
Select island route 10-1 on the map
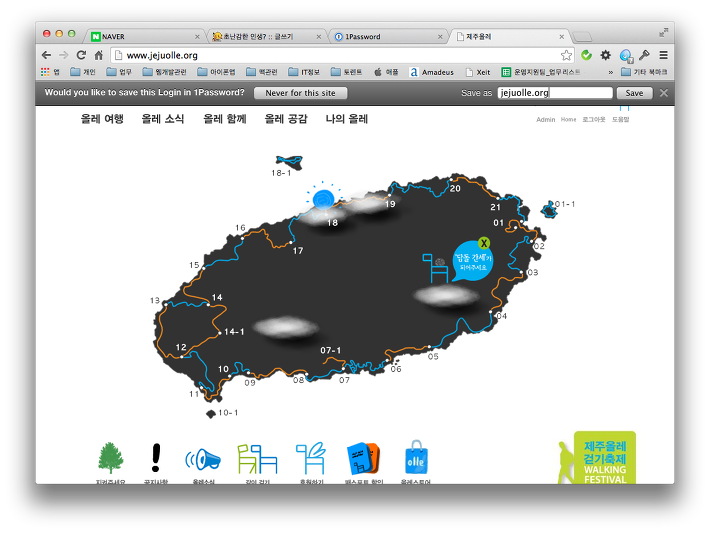click(x=228, y=413)
